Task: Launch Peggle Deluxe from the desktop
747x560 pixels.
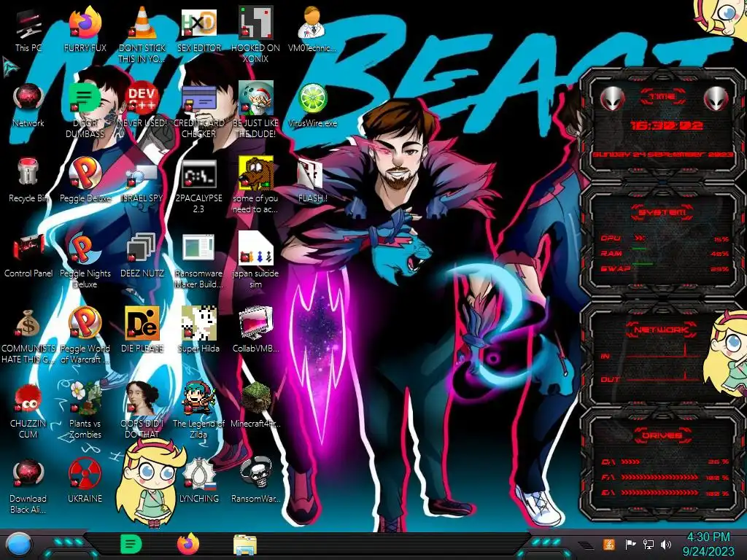Action: tap(85, 180)
